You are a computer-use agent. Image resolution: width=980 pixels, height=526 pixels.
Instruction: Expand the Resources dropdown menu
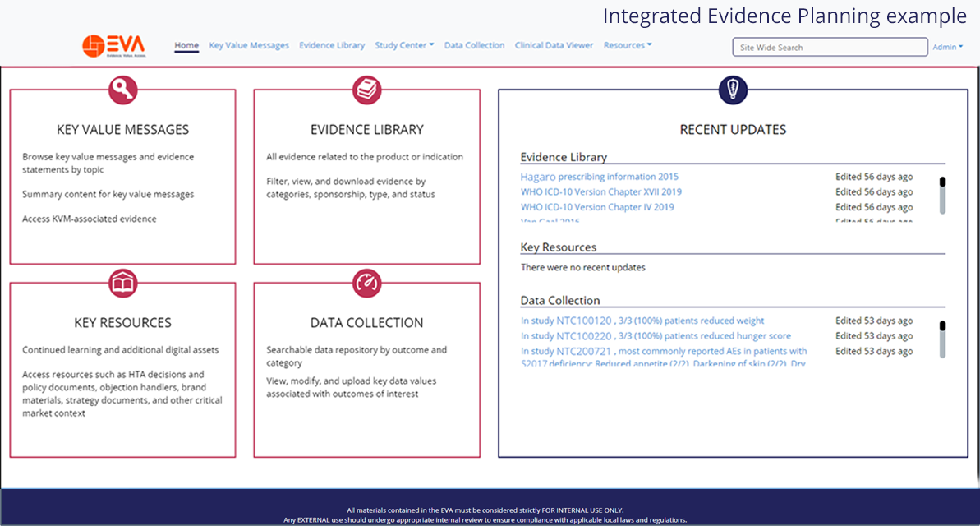click(628, 45)
